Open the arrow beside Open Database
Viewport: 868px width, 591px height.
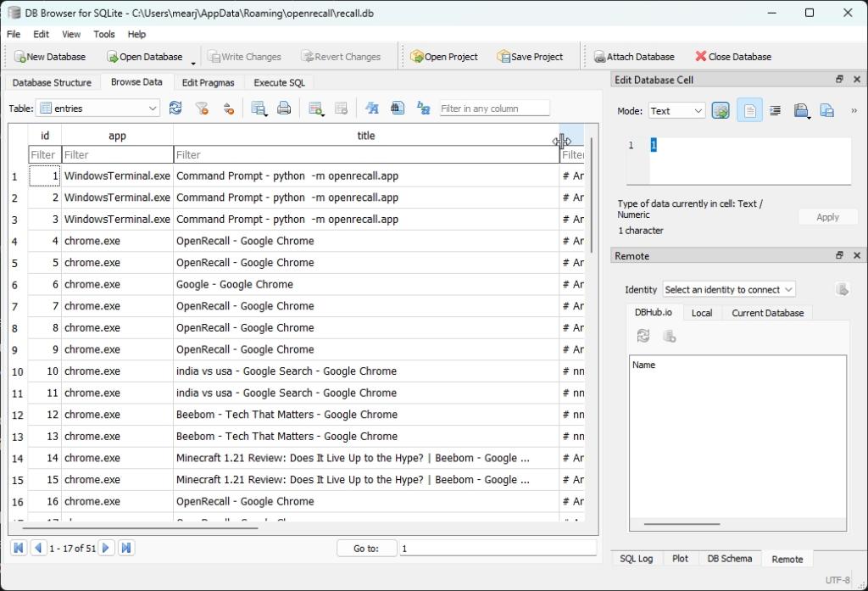point(193,63)
